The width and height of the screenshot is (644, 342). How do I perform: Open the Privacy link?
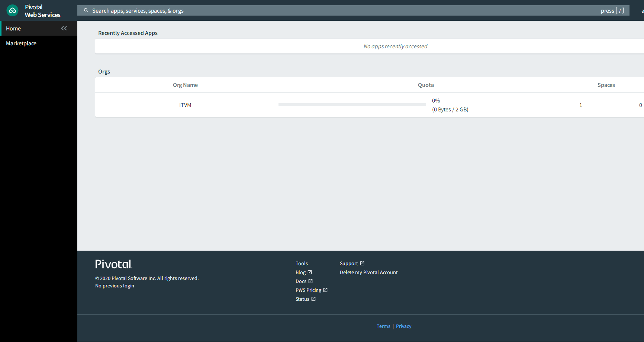(x=403, y=326)
